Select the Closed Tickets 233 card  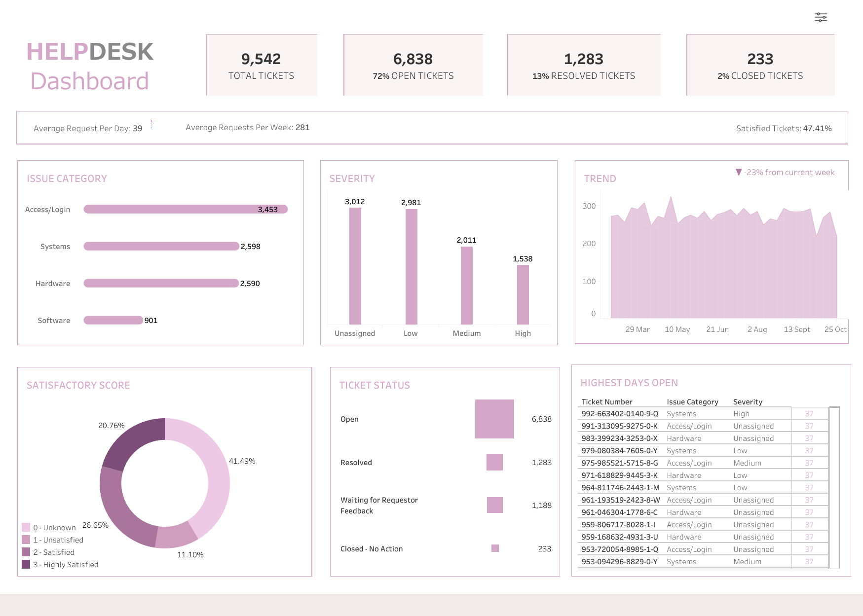tap(760, 65)
